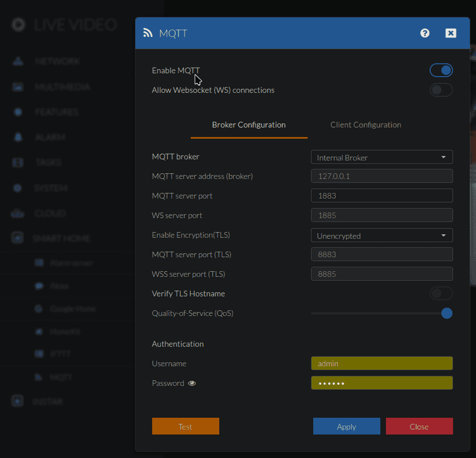The height and width of the screenshot is (458, 476).
Task: Click the Google Home icon in sidebar
Action: 39,309
